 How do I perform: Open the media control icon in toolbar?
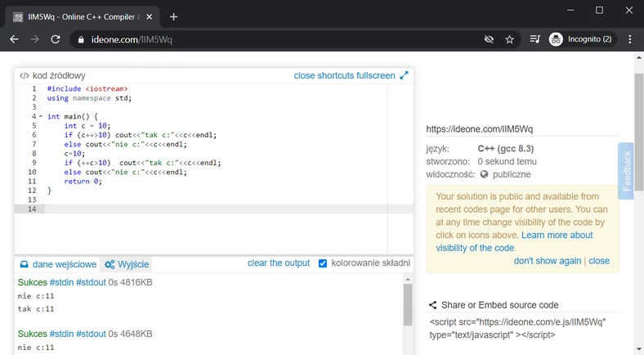(534, 39)
